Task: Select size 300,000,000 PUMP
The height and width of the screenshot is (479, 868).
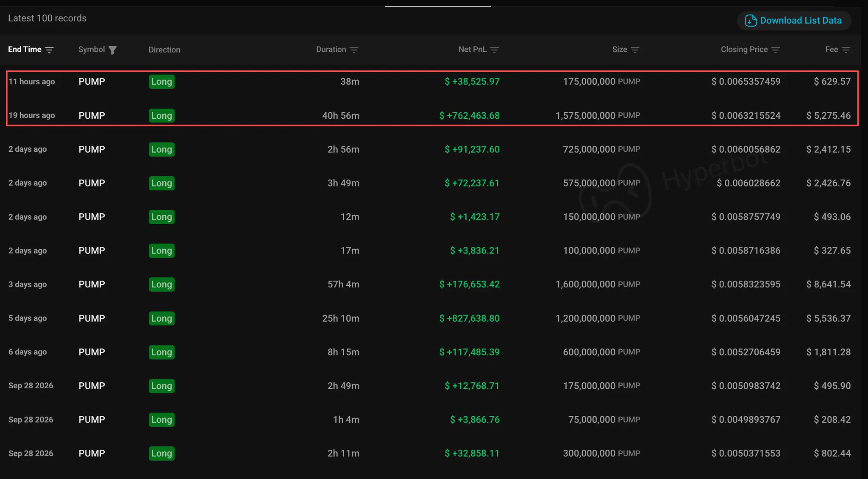Action: (x=601, y=453)
